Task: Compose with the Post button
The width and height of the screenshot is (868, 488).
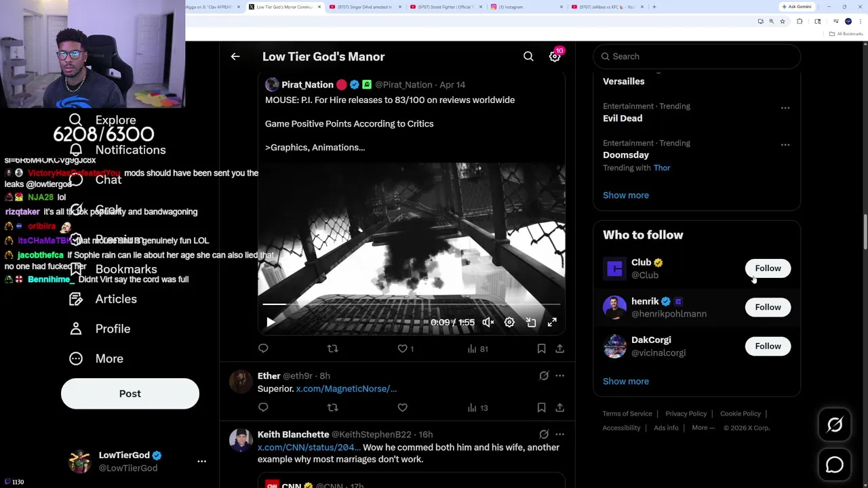Action: pos(130,394)
